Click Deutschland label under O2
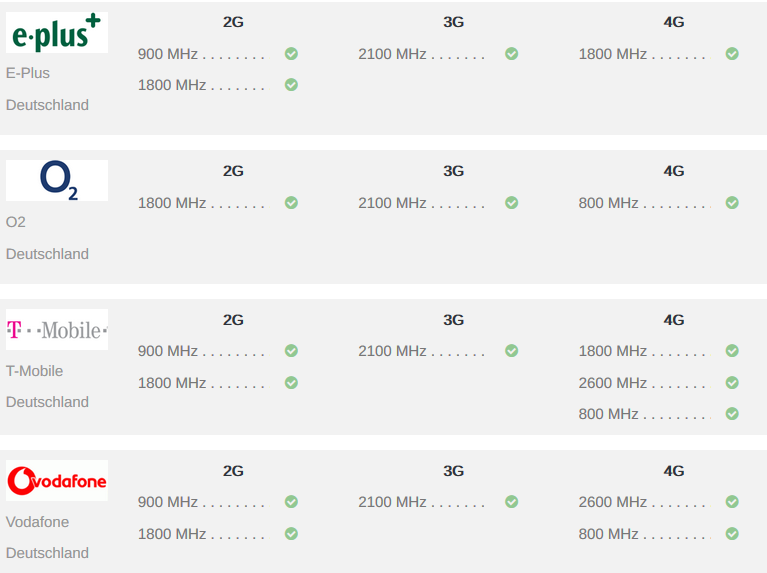Screen dimensions: 767x573 (x=47, y=254)
